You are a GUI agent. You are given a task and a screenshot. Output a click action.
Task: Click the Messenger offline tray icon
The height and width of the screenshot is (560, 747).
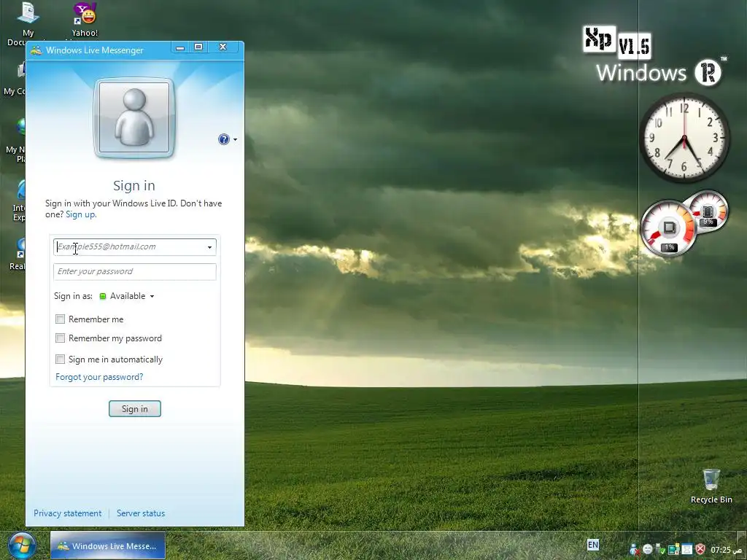pyautogui.click(x=635, y=550)
